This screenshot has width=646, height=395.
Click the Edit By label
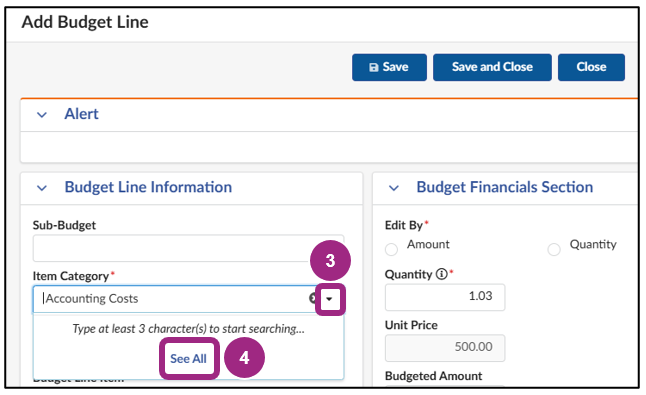pos(404,225)
